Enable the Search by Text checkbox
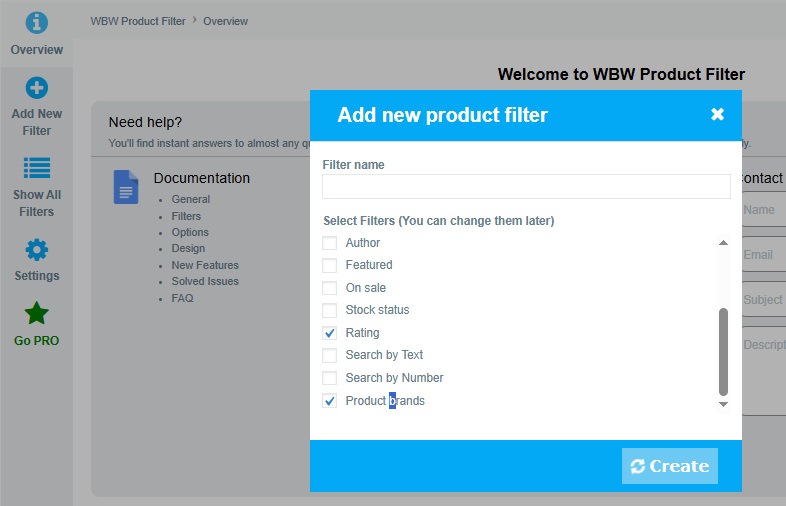The height and width of the screenshot is (506, 786). click(329, 355)
